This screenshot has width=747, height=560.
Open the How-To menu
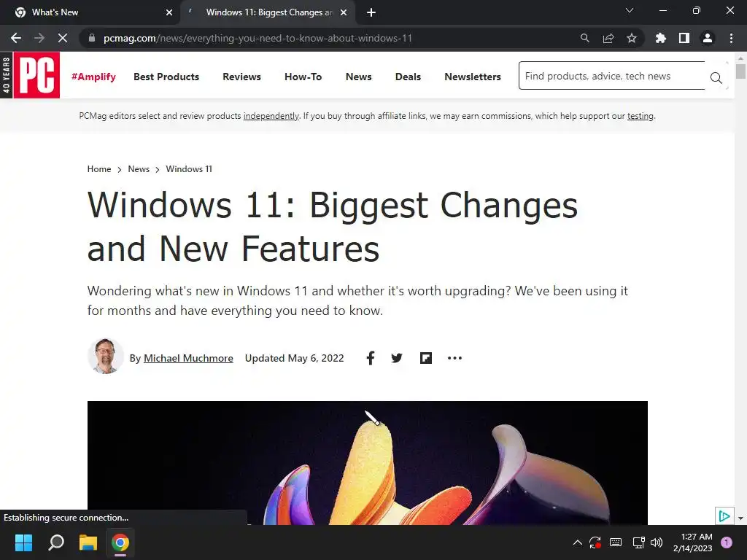[303, 77]
